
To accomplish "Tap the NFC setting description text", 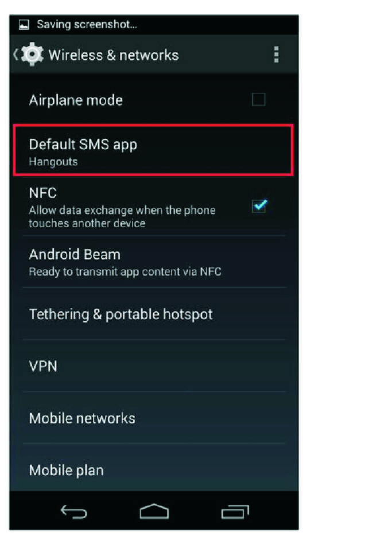I will pos(122,216).
